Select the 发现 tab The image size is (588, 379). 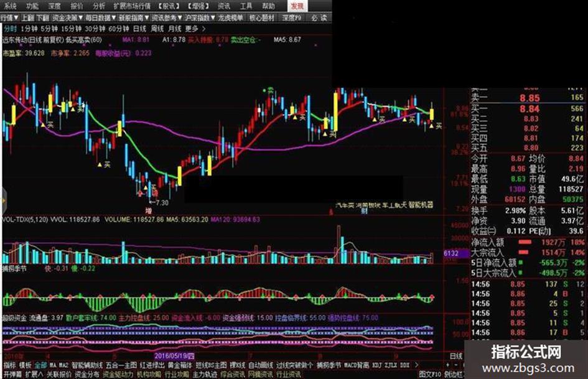tap(297, 6)
